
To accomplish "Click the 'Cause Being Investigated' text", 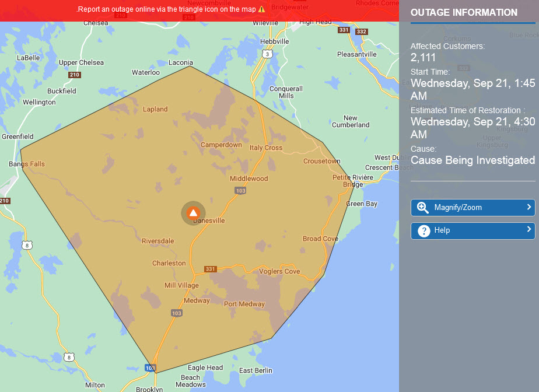I will 473,160.
